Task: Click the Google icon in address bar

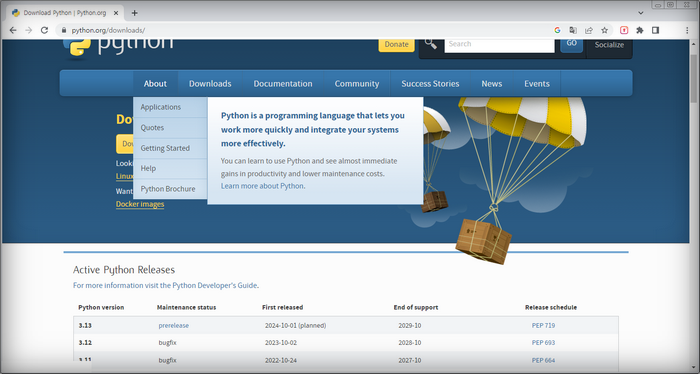Action: click(557, 30)
